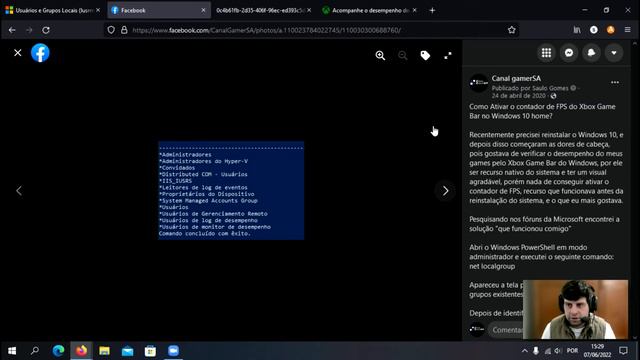Image resolution: width=640 pixels, height=360 pixels.
Task: Open Canal gamerSA page link
Action: click(516, 78)
